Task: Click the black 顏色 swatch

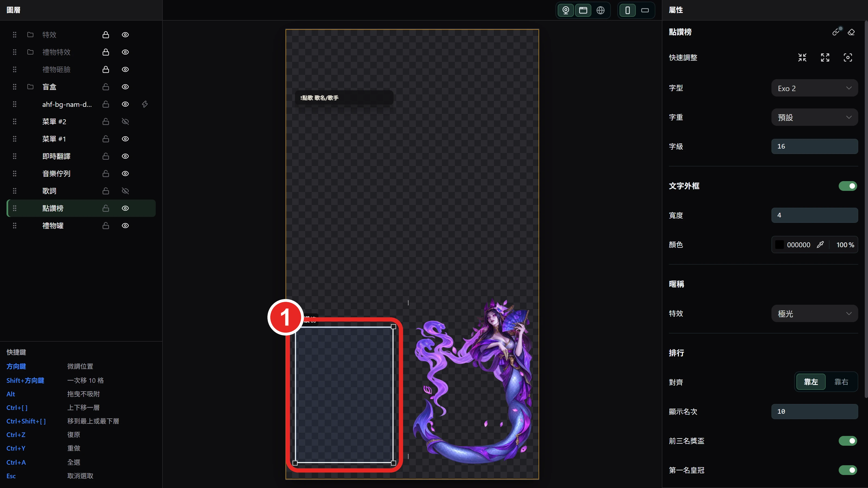Action: 779,245
